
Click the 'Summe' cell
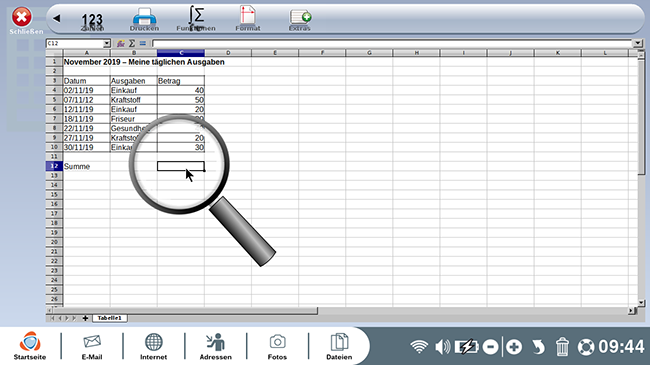pos(87,166)
